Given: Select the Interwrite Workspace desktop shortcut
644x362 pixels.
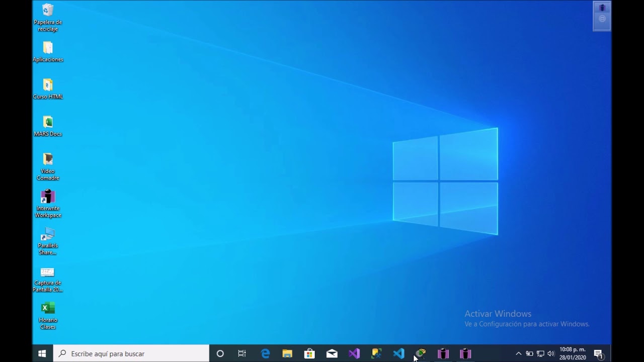Looking at the screenshot, I should [48, 204].
